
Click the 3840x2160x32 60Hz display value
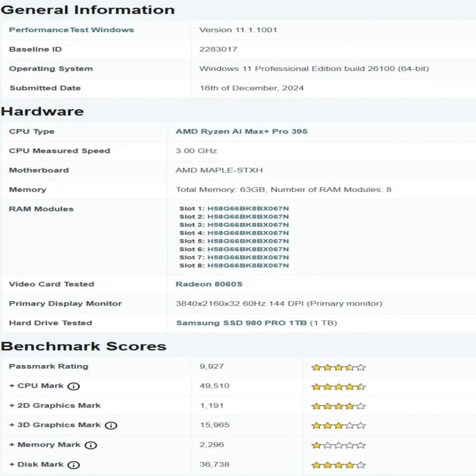point(279,304)
